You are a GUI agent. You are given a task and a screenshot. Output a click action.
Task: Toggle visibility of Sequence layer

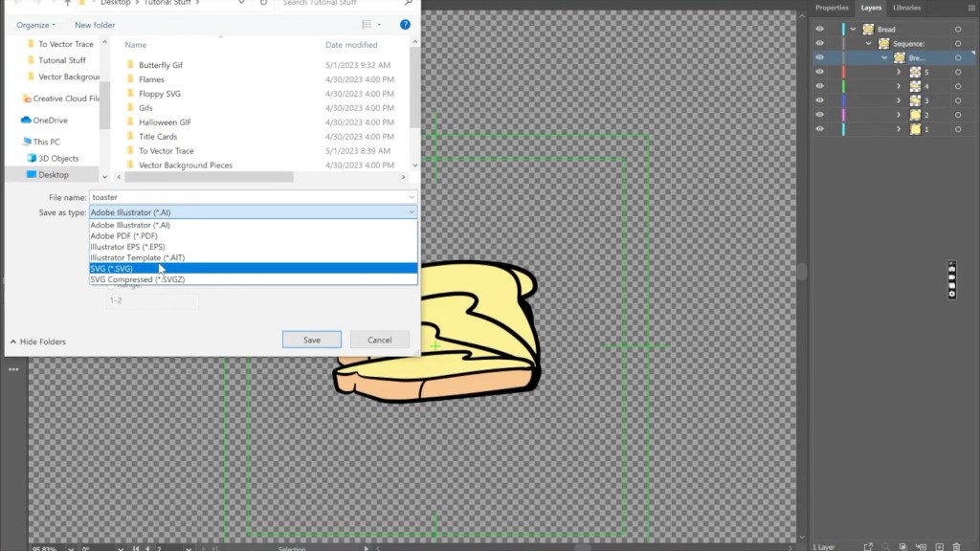pyautogui.click(x=819, y=44)
